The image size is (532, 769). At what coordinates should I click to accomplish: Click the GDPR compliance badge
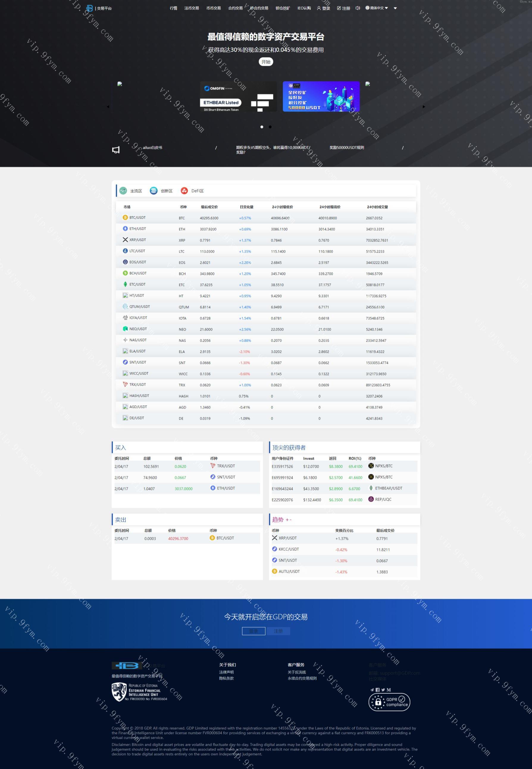(x=389, y=702)
